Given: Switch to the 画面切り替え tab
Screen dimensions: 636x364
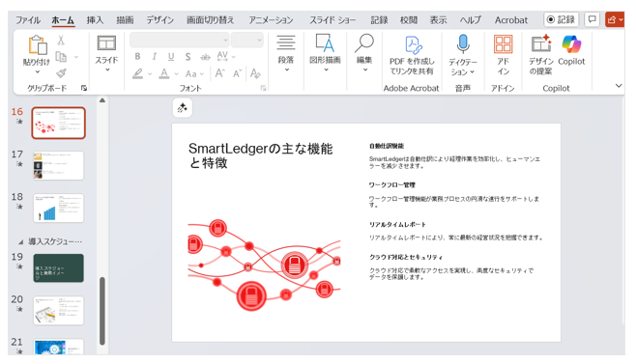Looking at the screenshot, I should pyautogui.click(x=210, y=20).
